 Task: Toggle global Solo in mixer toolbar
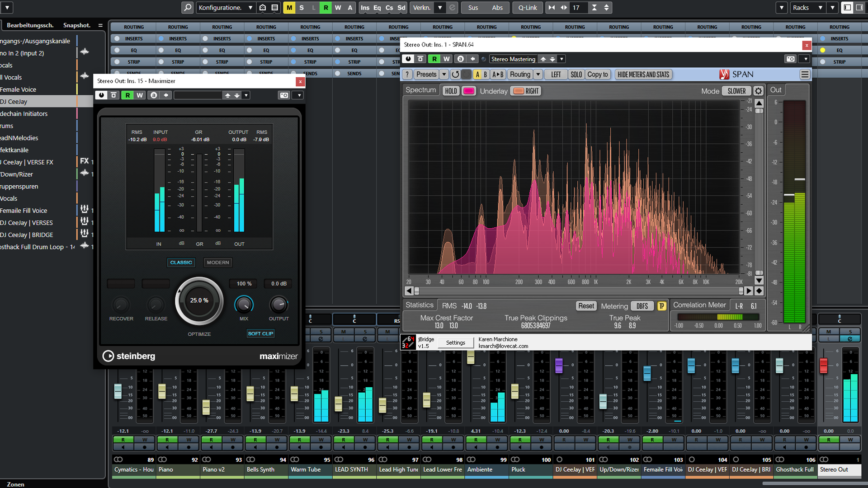(302, 8)
